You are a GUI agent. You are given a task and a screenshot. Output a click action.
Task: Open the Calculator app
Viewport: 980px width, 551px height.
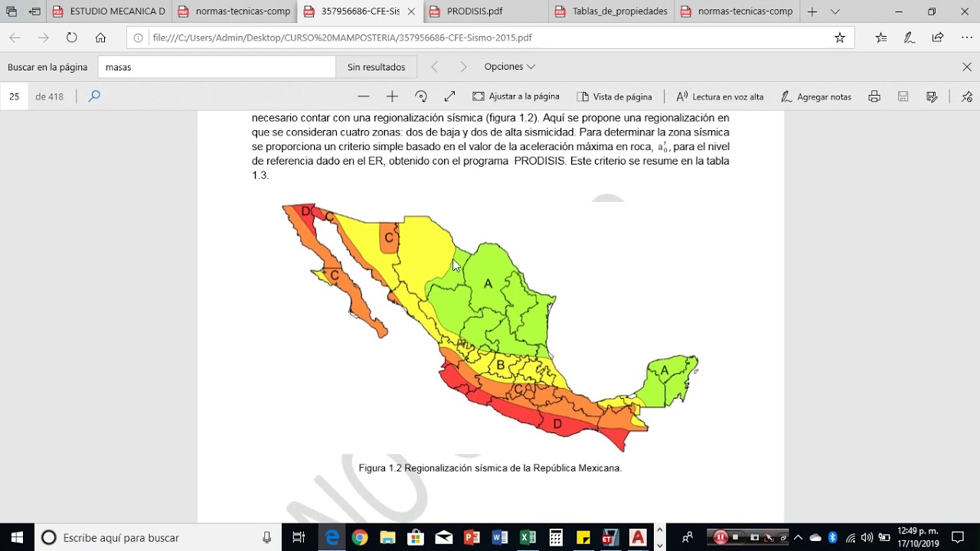point(556,537)
